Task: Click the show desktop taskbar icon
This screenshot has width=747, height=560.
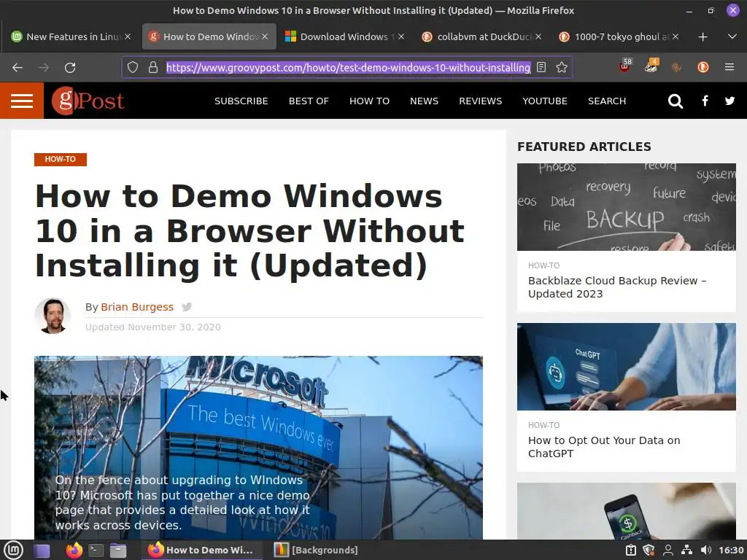Action: [x=42, y=551]
